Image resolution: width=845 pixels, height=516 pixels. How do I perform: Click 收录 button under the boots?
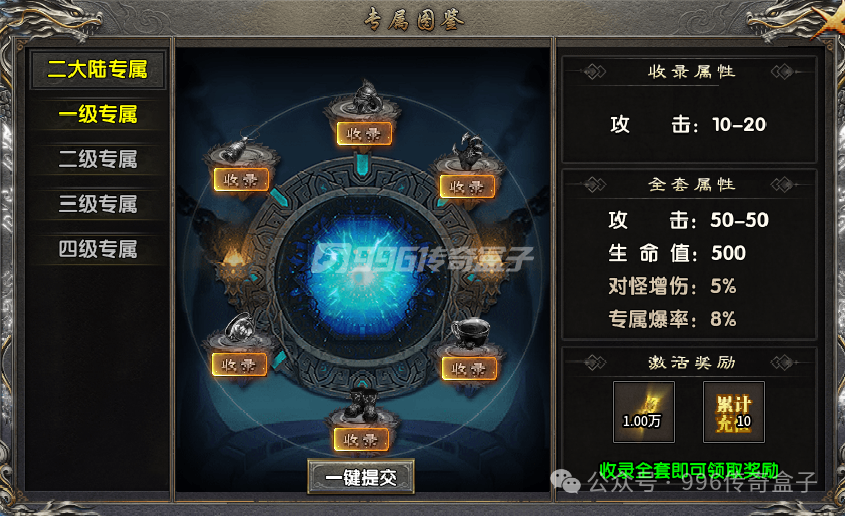361,440
